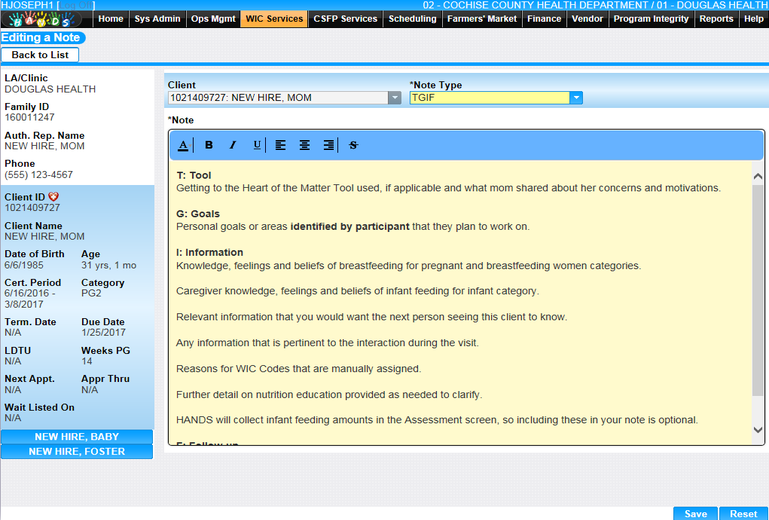Align note text left
The image size is (769, 520).
pos(281,145)
